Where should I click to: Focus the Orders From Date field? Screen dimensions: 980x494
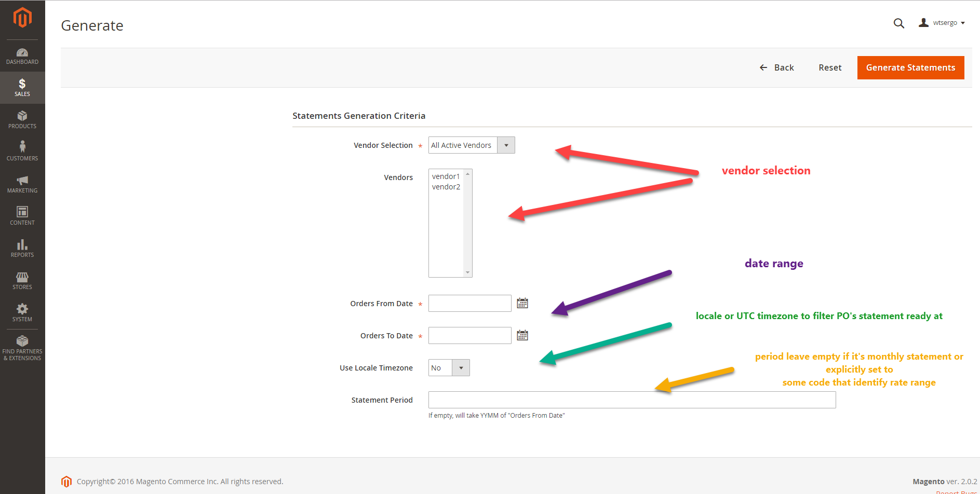pyautogui.click(x=470, y=304)
